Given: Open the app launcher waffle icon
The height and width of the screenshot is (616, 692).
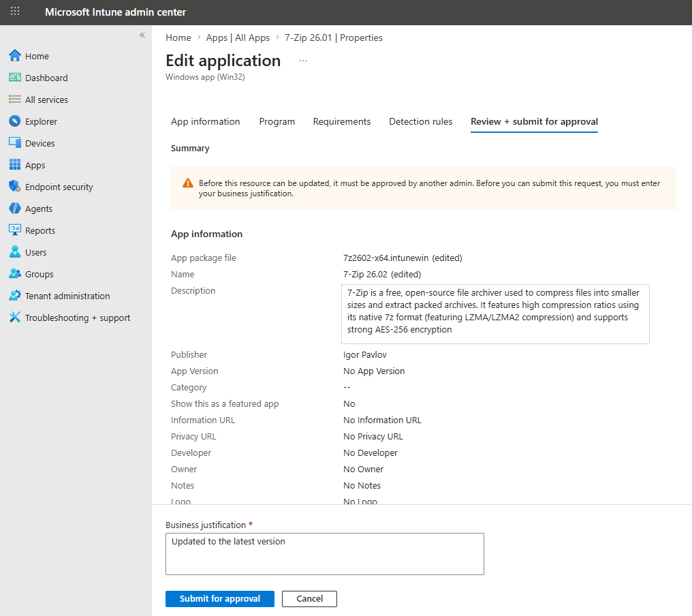Looking at the screenshot, I should 15,12.
